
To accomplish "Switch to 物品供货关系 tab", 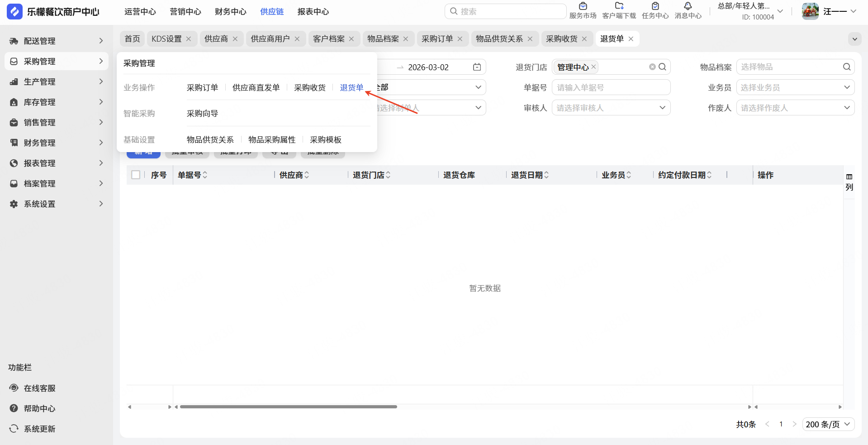I will click(x=499, y=39).
